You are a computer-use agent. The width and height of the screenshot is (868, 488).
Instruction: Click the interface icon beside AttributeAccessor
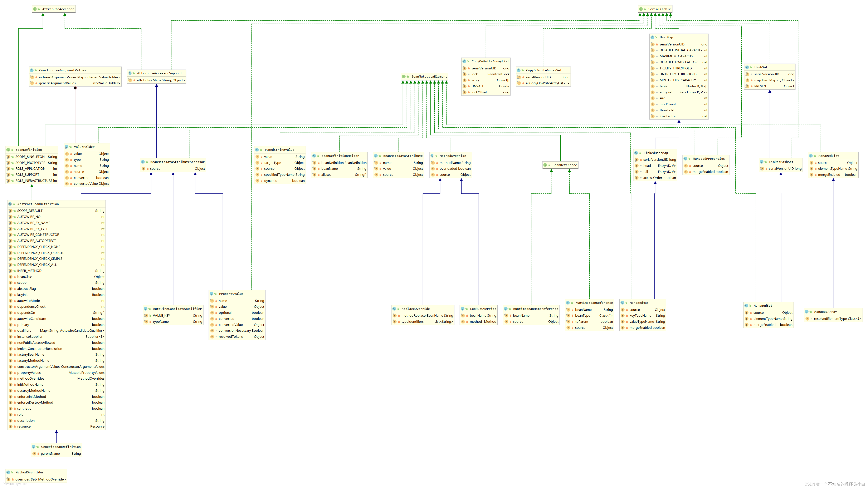click(35, 9)
